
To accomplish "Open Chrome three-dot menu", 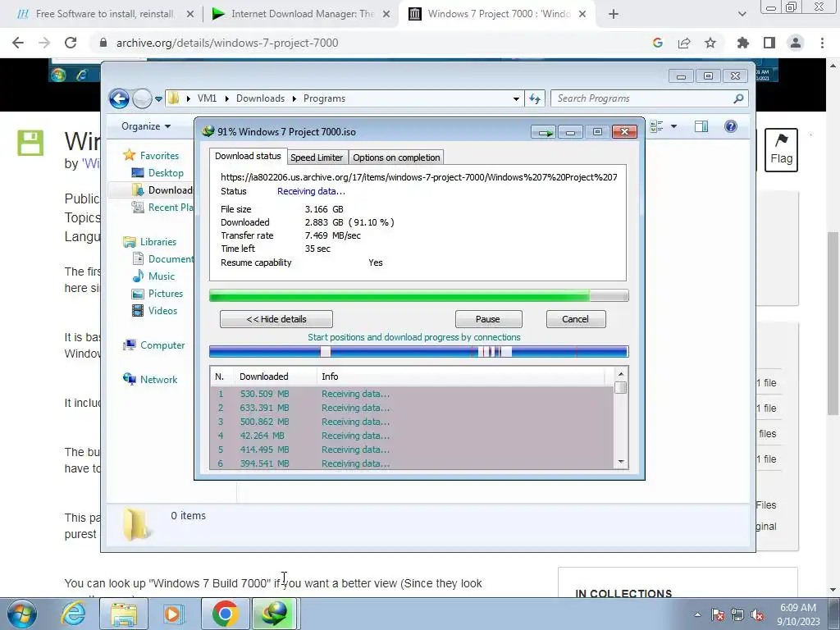I will point(822,43).
